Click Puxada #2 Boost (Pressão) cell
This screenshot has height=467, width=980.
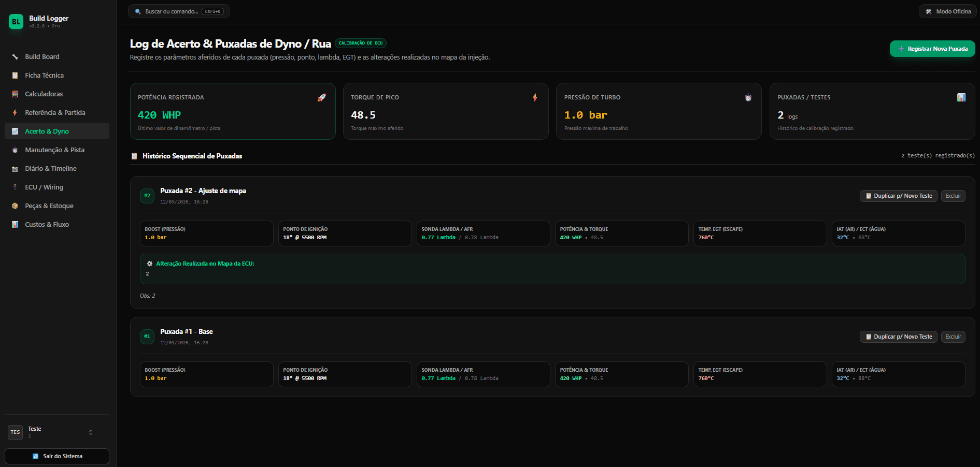click(x=206, y=233)
